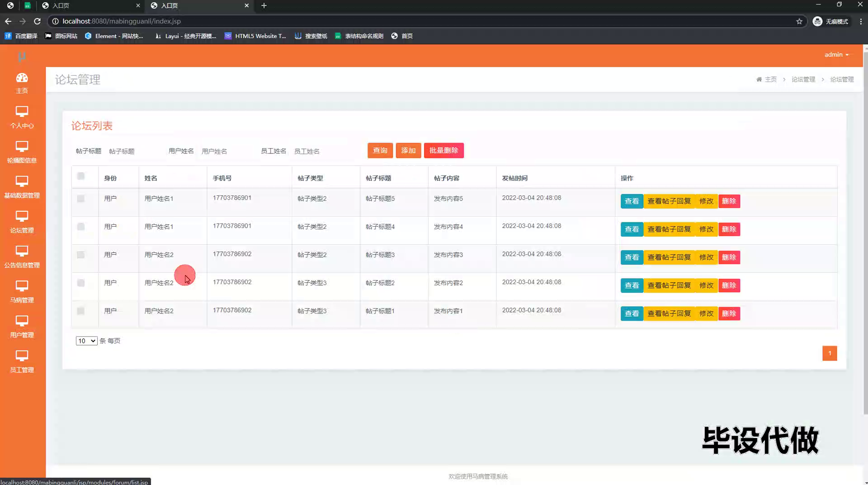Click 查看帖子回复 for 帖子标题1 row
Screen dimensions: 868x485
point(669,314)
